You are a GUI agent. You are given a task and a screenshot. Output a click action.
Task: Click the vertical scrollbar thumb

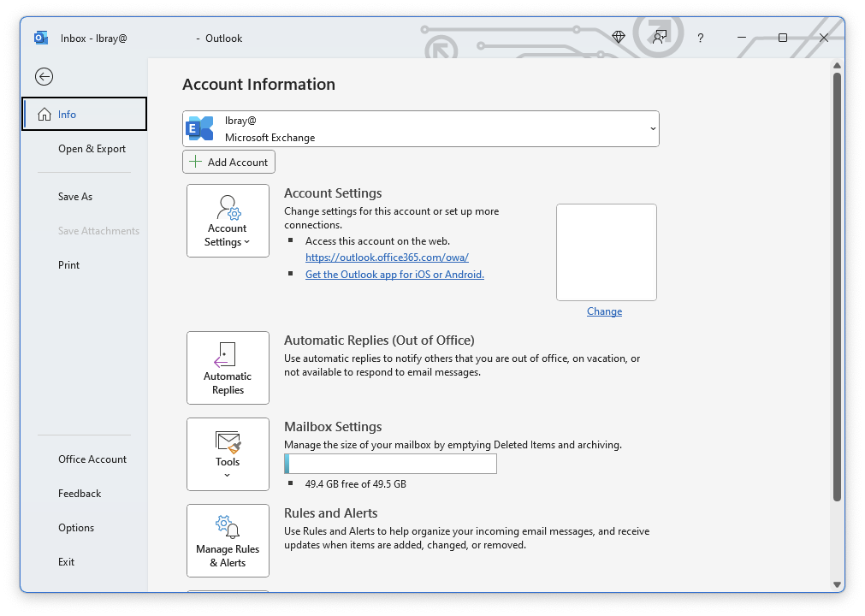tap(837, 287)
